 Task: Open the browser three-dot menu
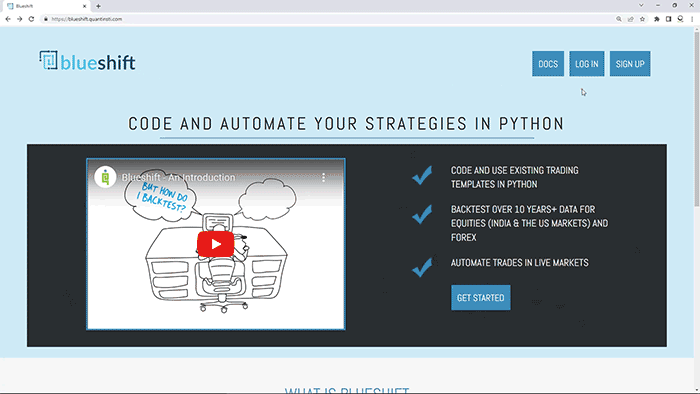click(692, 19)
